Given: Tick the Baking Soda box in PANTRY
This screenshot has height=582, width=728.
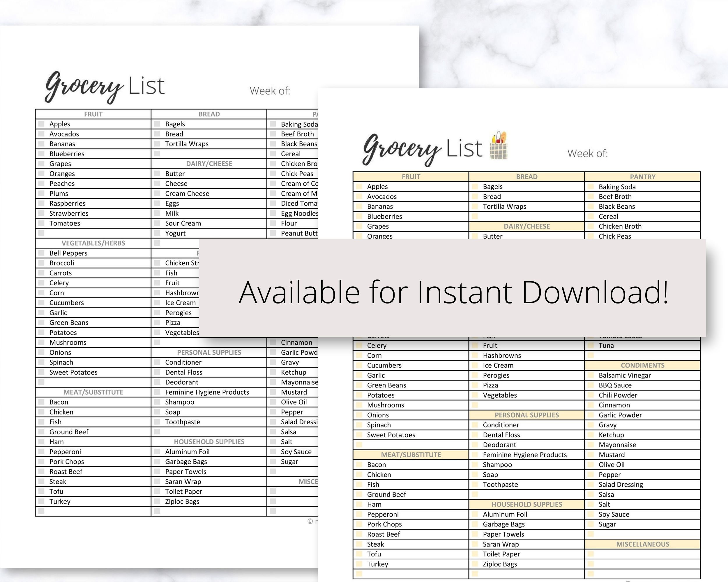Looking at the screenshot, I should 591,187.
